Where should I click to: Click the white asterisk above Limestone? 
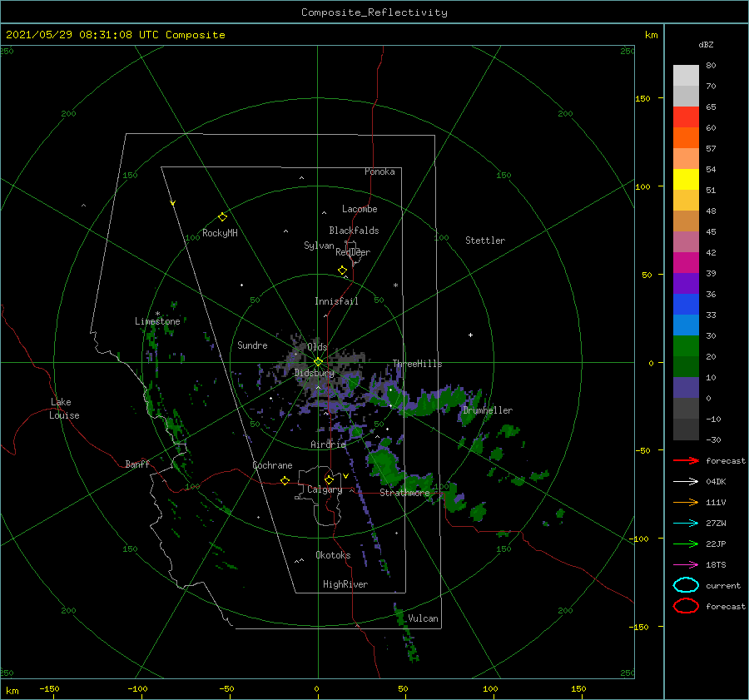(x=157, y=314)
